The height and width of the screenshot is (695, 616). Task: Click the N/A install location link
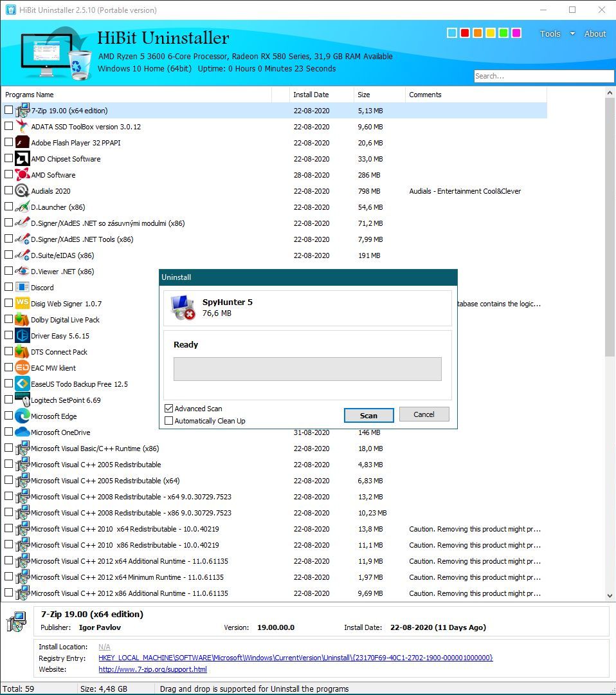point(105,647)
